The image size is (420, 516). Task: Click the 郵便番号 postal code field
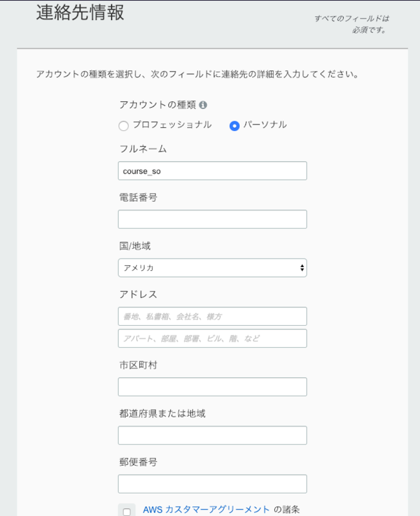(212, 483)
